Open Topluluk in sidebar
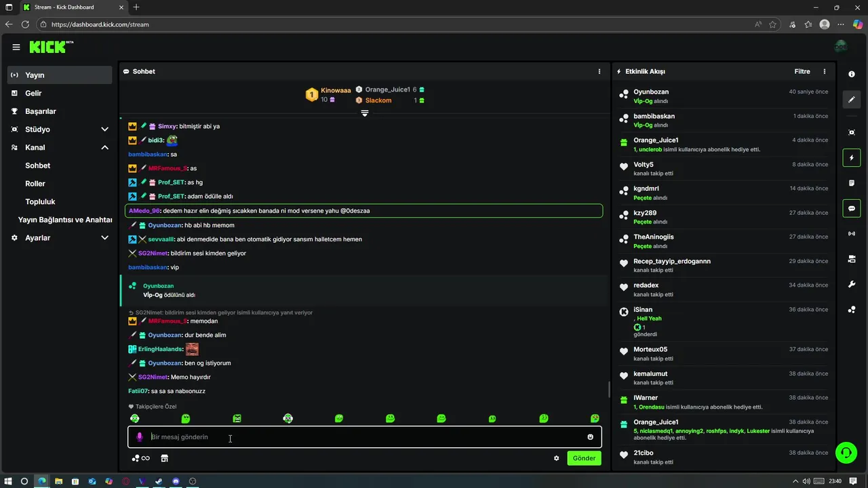 (x=40, y=201)
